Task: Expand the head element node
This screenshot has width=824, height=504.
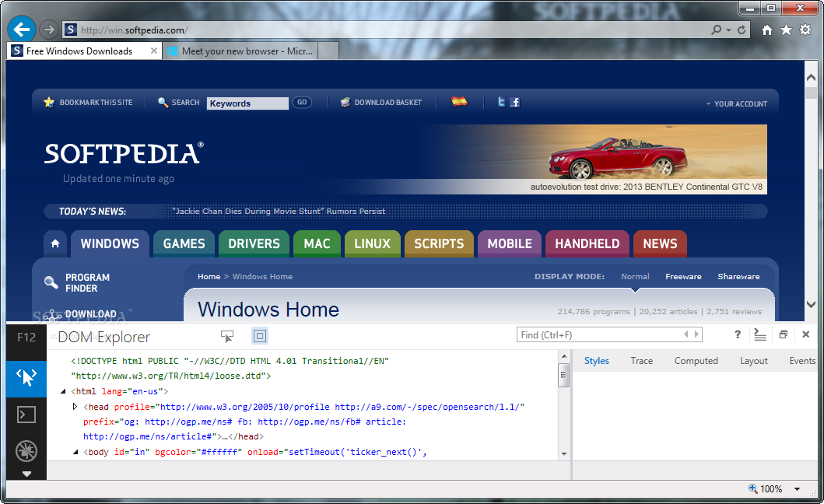Action: [x=75, y=407]
